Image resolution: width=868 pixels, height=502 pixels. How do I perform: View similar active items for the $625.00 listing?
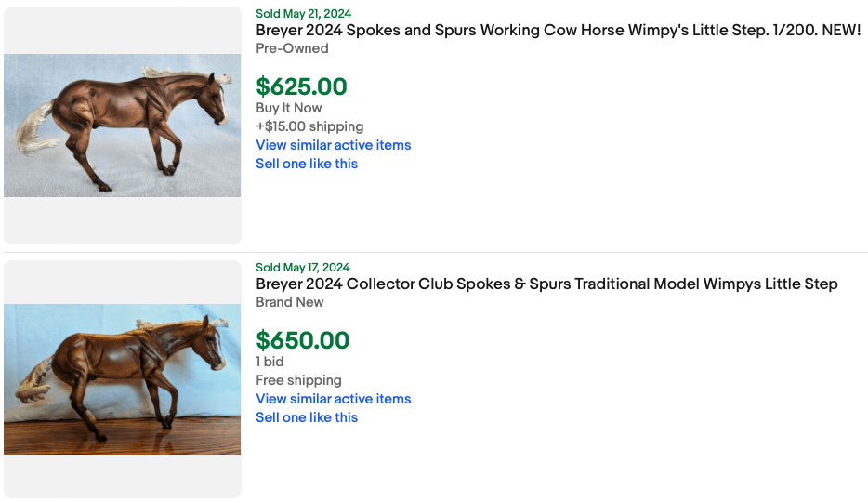(333, 145)
